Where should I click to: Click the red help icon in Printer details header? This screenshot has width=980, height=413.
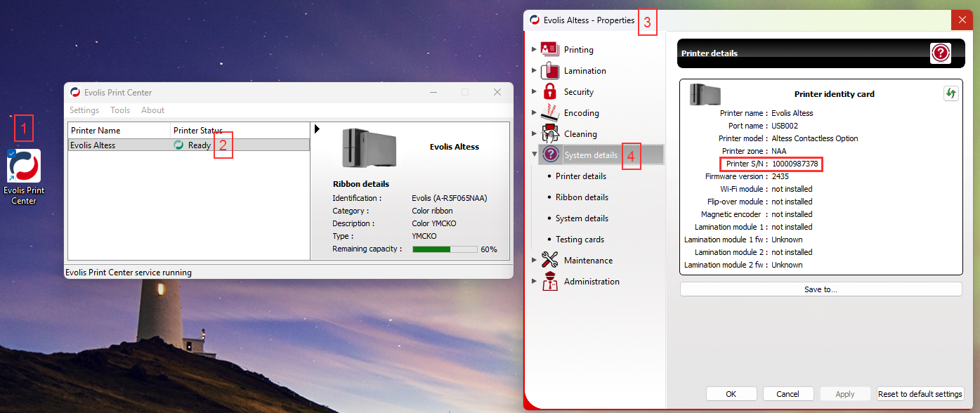(941, 53)
